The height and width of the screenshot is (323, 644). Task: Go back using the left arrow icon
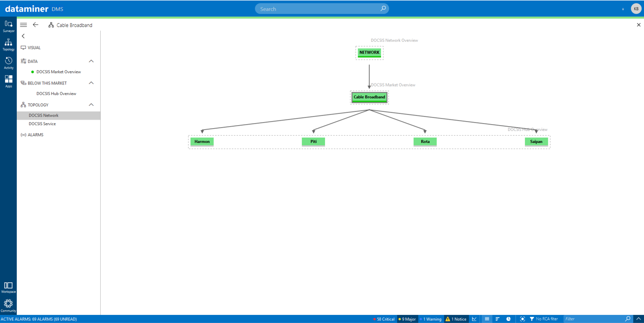pos(36,25)
